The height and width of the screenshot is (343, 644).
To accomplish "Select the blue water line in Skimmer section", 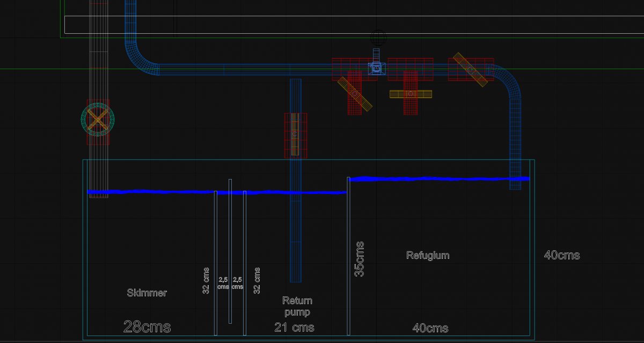I will tap(151, 191).
